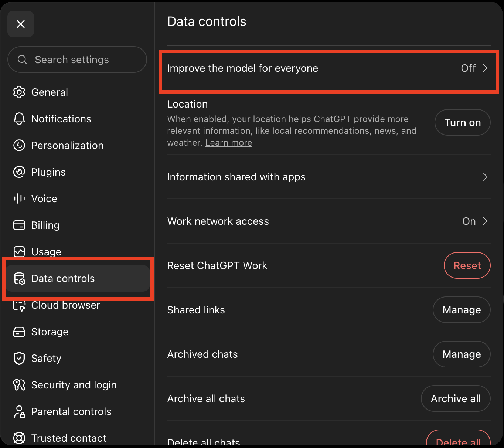Open Parental controls settings
This screenshot has width=504, height=448.
pyautogui.click(x=77, y=411)
